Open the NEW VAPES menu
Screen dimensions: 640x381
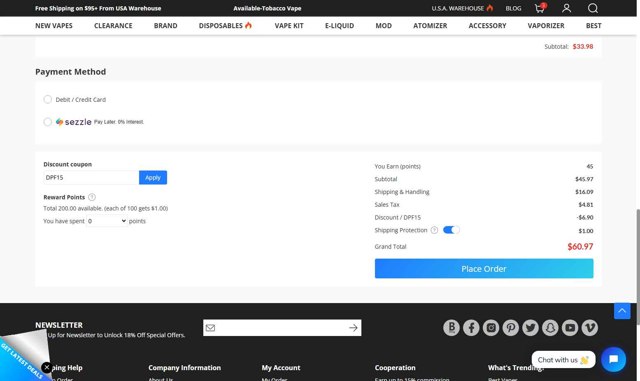click(x=54, y=25)
